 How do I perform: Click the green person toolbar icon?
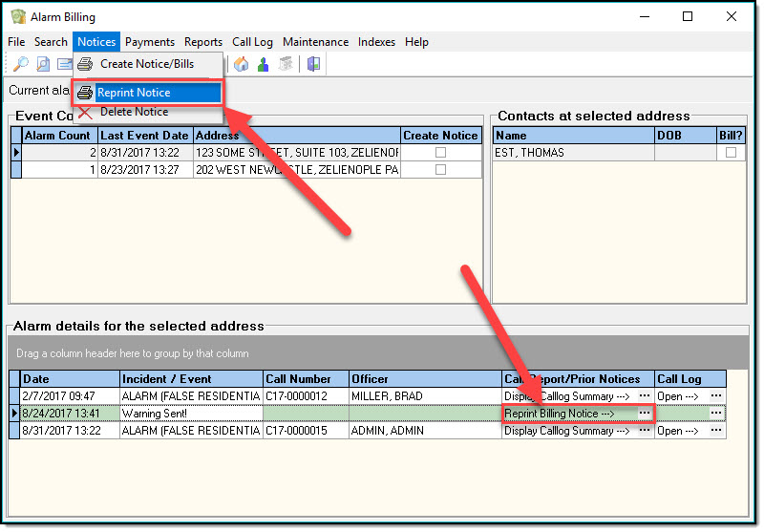point(263,64)
